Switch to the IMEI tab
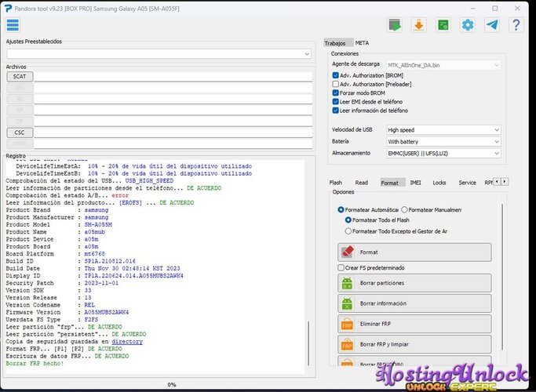This screenshot has height=392, width=536. (415, 183)
